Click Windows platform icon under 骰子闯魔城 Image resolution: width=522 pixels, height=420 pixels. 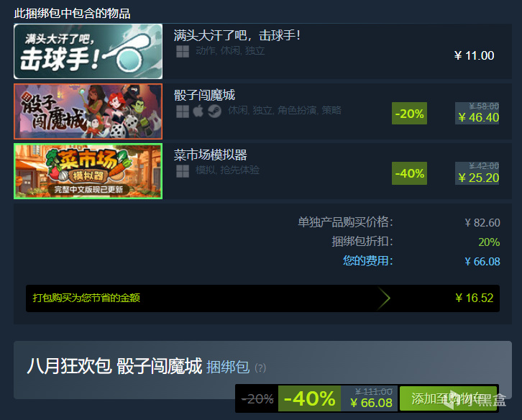pos(183,111)
